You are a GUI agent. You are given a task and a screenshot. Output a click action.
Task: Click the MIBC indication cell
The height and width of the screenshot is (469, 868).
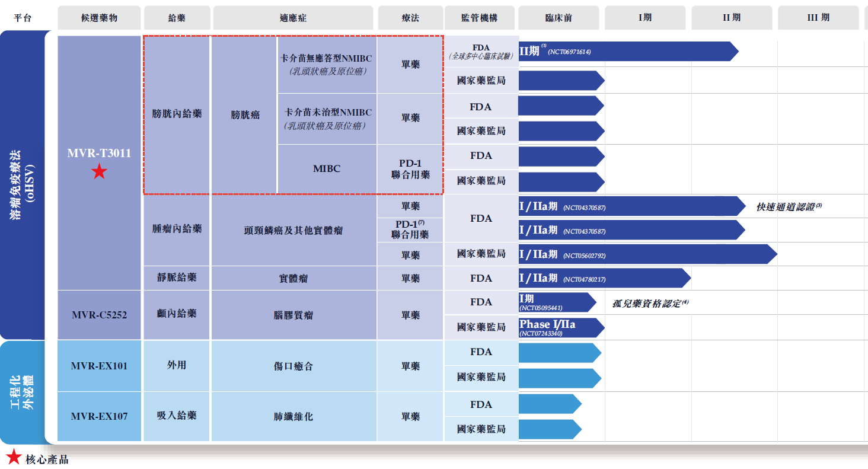(327, 169)
